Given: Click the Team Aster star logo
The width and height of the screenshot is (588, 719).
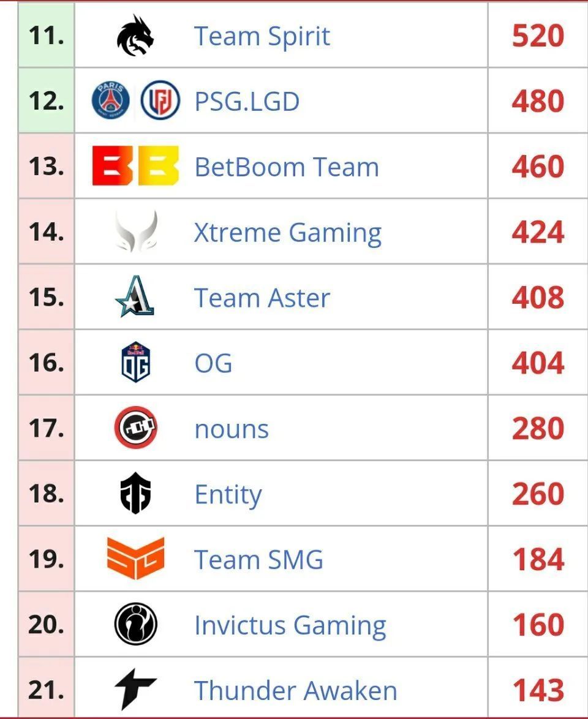Looking at the screenshot, I should point(135,296).
